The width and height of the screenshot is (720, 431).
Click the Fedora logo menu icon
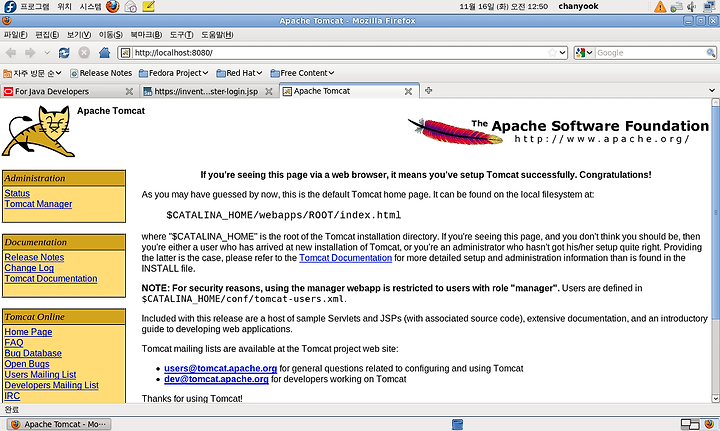point(10,6)
